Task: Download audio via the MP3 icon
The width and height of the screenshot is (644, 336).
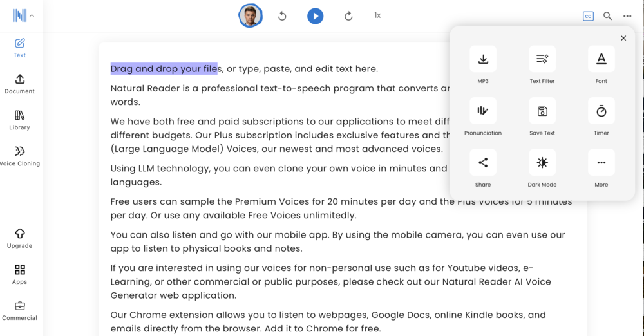Action: [x=483, y=59]
